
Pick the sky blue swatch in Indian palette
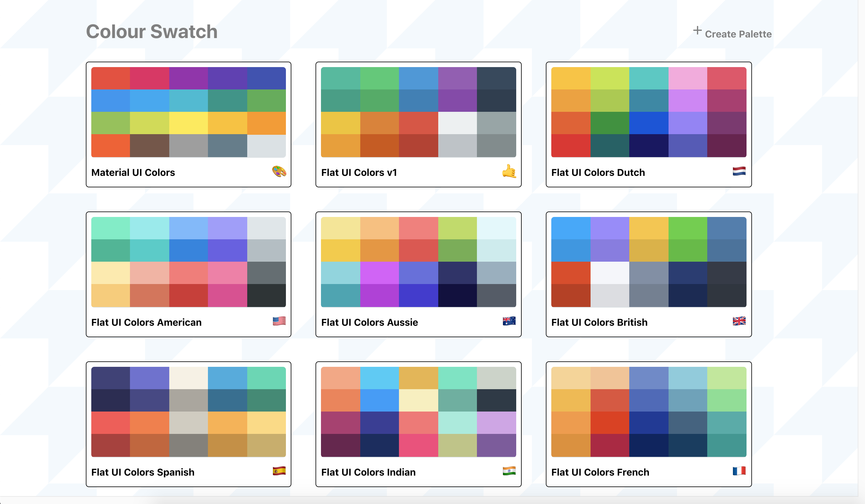pyautogui.click(x=379, y=378)
